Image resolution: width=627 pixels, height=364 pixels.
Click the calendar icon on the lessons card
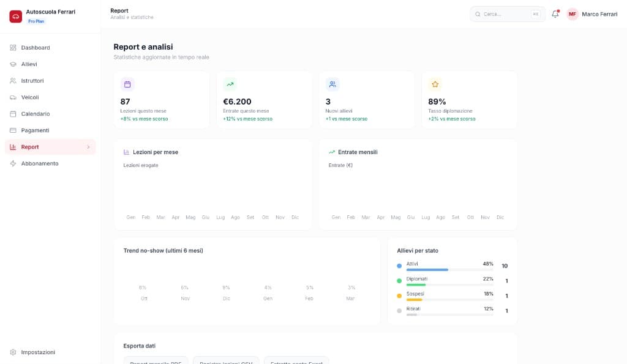(127, 84)
